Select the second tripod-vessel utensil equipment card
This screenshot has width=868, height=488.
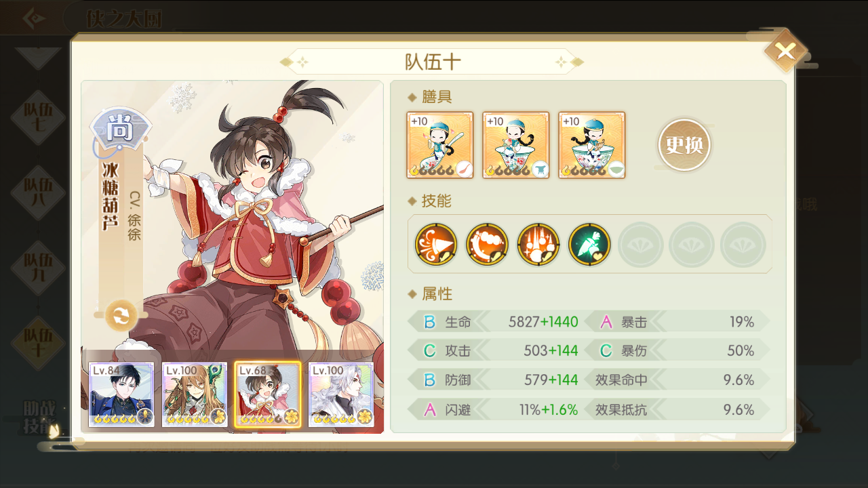click(516, 145)
